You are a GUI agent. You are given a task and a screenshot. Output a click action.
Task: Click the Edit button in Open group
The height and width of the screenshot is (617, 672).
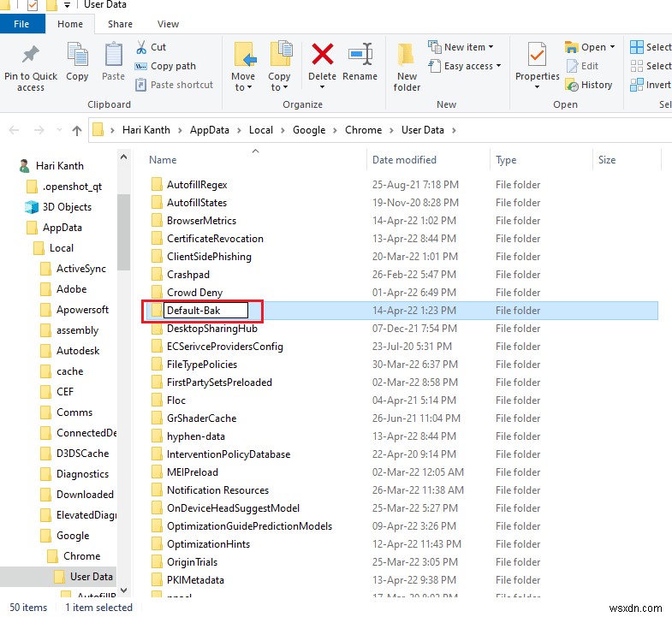[x=582, y=66]
